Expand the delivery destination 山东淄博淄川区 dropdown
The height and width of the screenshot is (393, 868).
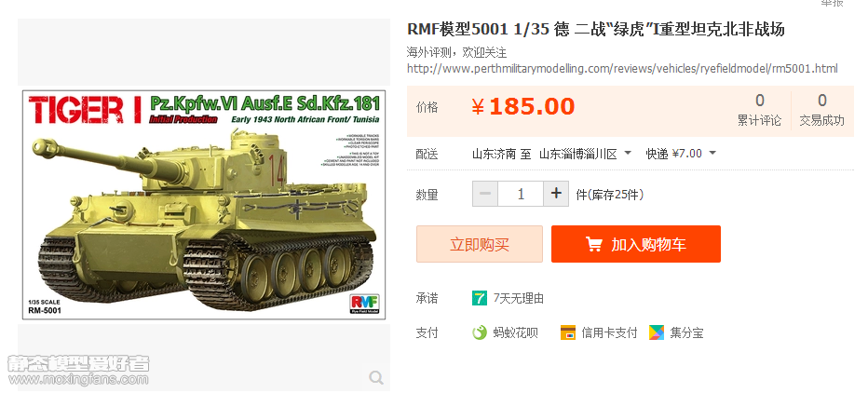click(x=585, y=154)
